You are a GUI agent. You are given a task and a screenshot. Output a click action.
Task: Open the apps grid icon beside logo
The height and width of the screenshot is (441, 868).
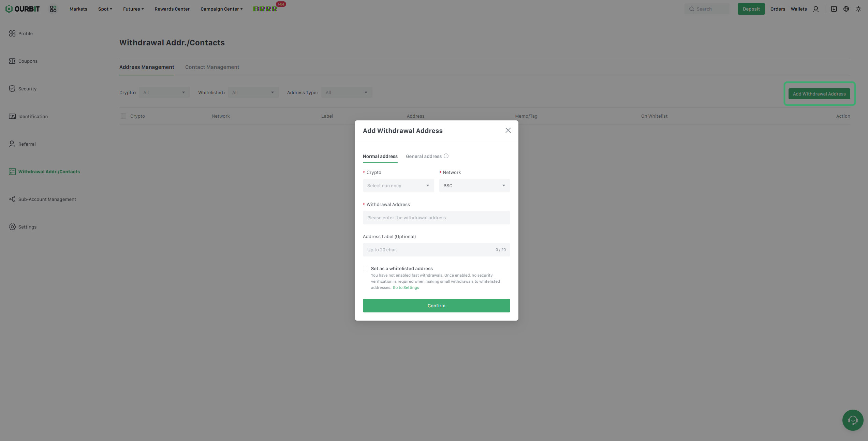(x=53, y=9)
